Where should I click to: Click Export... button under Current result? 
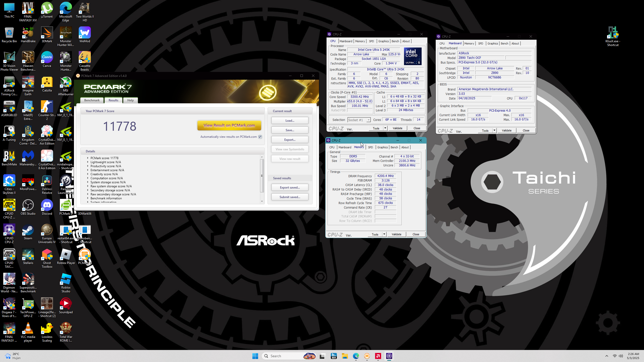pos(290,140)
